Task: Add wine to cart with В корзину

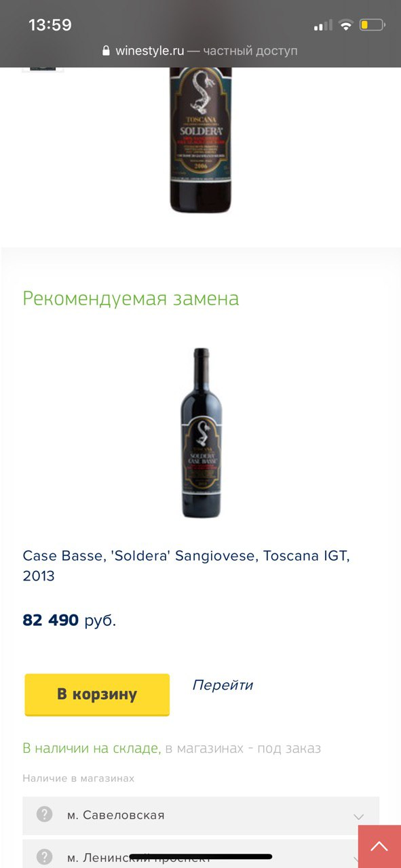Action: pos(97,694)
